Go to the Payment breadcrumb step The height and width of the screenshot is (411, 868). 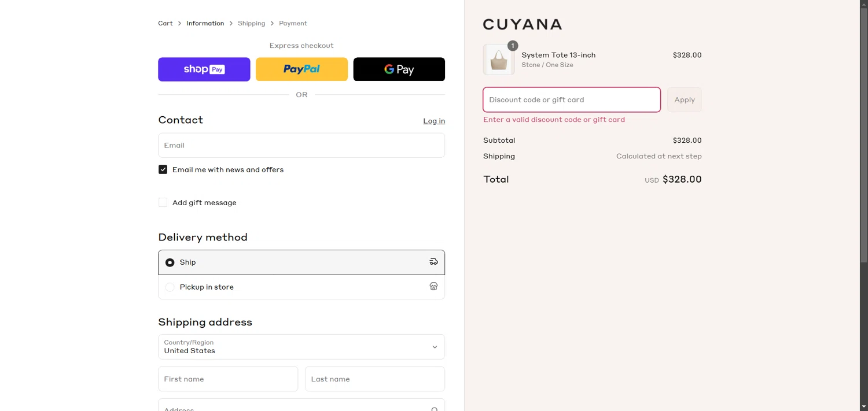[x=293, y=23]
